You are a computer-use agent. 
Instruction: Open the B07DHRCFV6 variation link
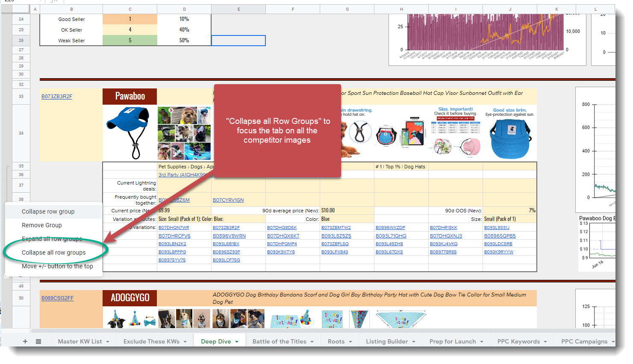point(174,236)
